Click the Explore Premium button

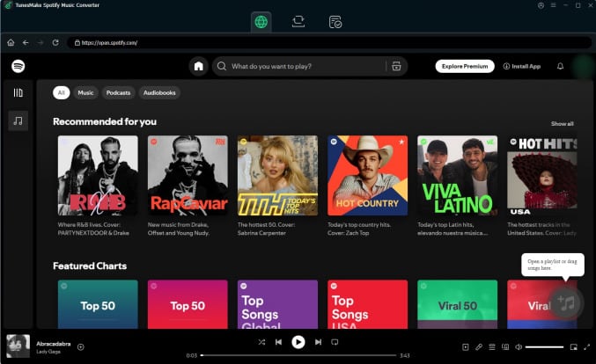[x=464, y=66]
